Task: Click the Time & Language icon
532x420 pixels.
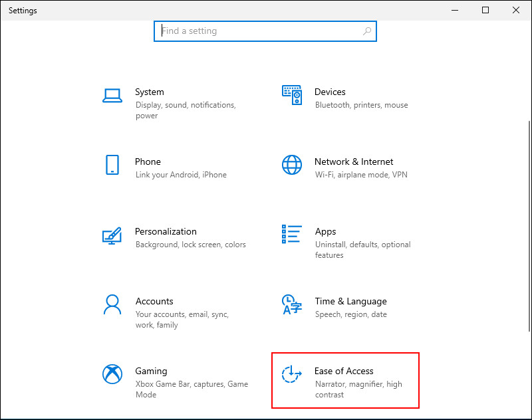Action: point(292,304)
